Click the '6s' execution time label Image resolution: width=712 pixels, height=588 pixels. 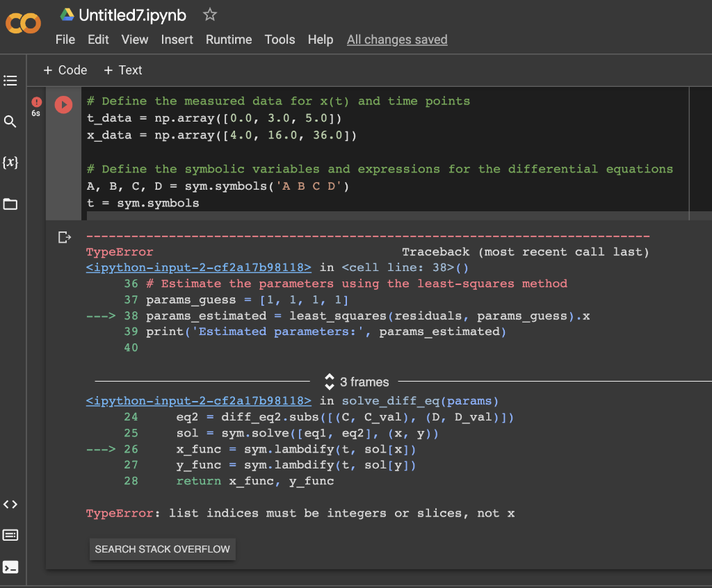(36, 113)
